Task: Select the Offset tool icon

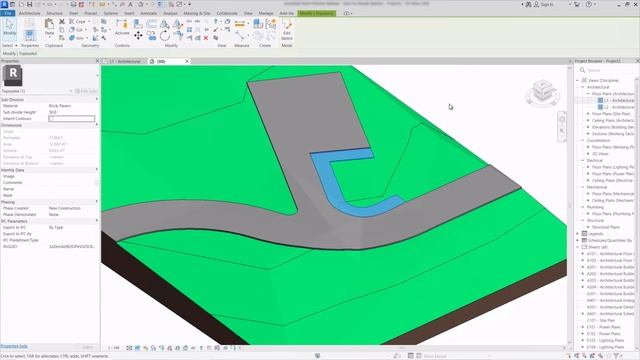Action: click(151, 24)
